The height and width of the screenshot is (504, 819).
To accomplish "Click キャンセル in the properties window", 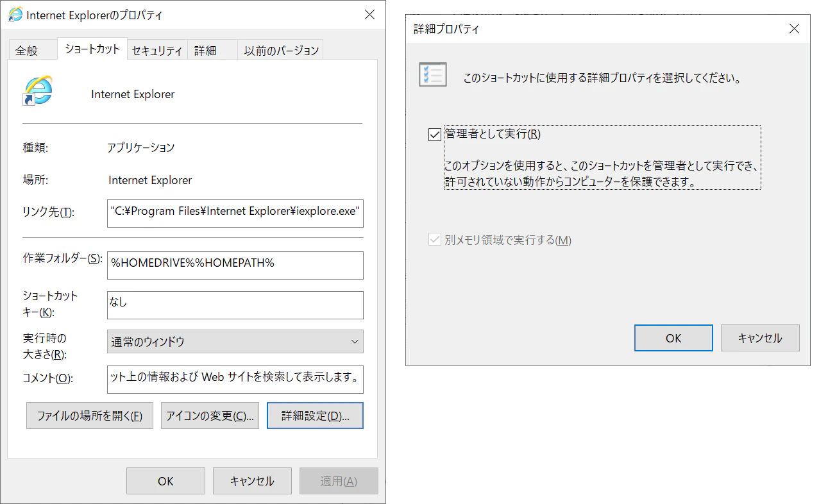I will click(x=252, y=481).
